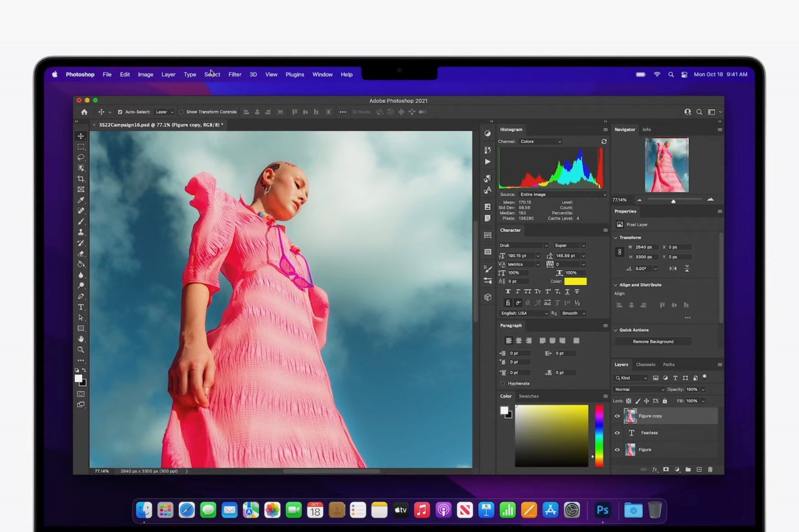Viewport: 799px width, 532px height.
Task: Pick the Eyedropper tool
Action: point(81,200)
